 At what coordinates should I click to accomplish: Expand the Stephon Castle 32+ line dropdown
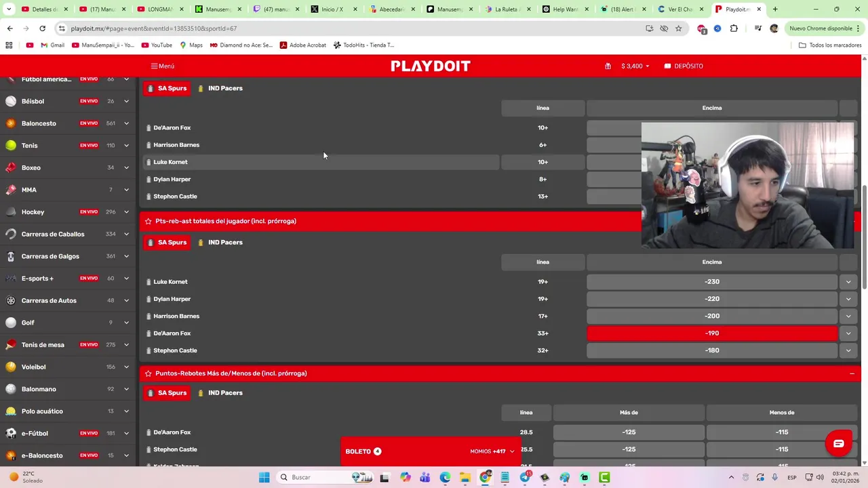pos(848,350)
